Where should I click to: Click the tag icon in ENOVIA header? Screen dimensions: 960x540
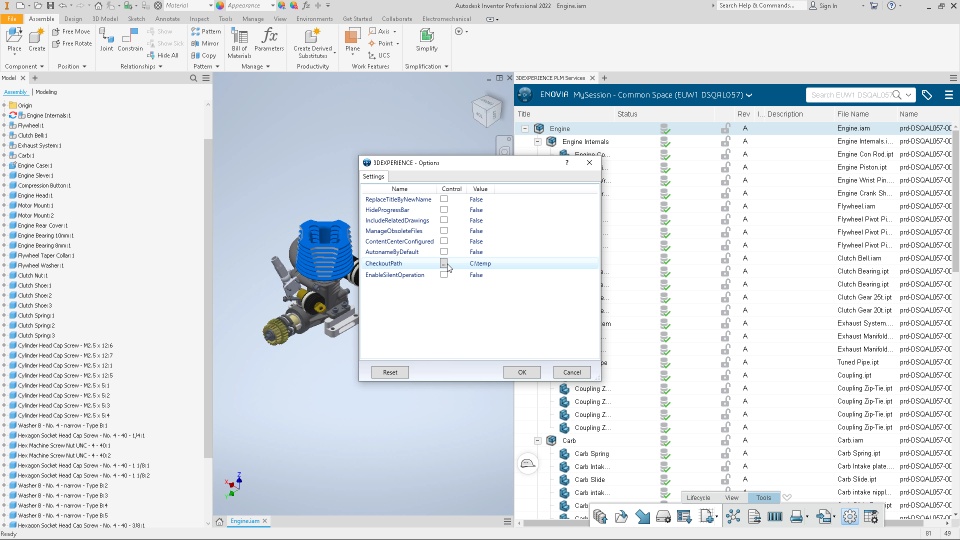click(927, 95)
